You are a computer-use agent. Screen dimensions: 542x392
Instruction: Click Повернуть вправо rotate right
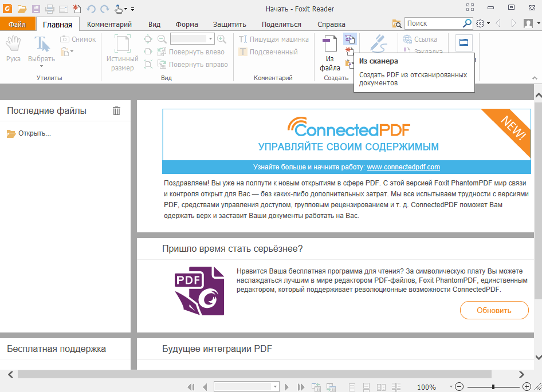[x=193, y=64]
